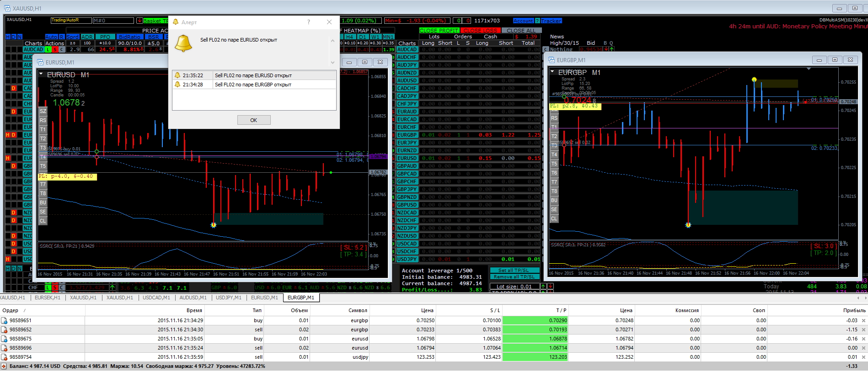868x372 pixels.
Task: Open the Tracker panel link
Action: (551, 21)
